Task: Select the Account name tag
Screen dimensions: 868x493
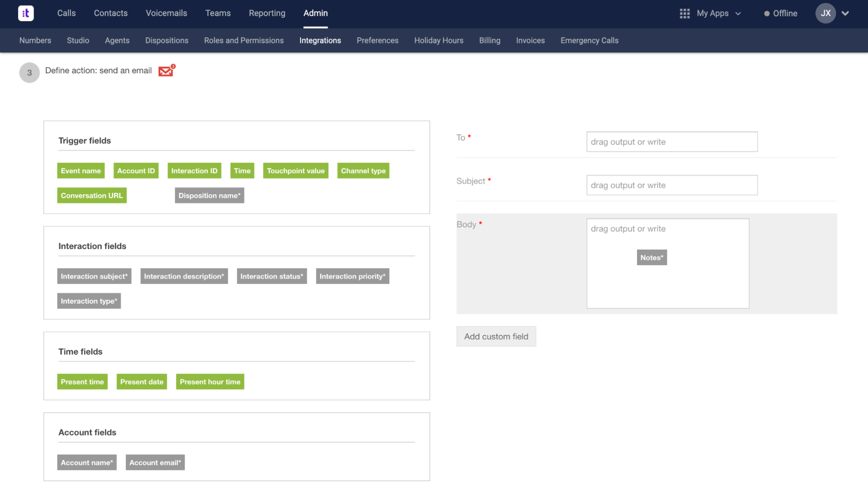Action: (x=87, y=463)
